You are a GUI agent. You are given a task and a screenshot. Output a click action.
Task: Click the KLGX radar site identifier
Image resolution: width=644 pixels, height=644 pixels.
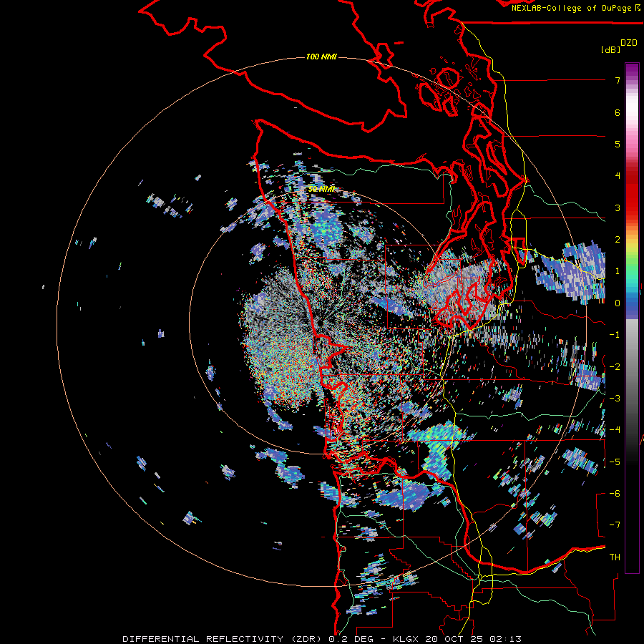(x=406, y=639)
